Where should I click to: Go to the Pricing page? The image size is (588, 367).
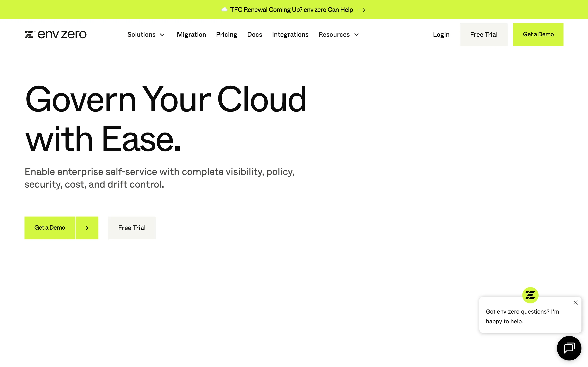coord(226,35)
